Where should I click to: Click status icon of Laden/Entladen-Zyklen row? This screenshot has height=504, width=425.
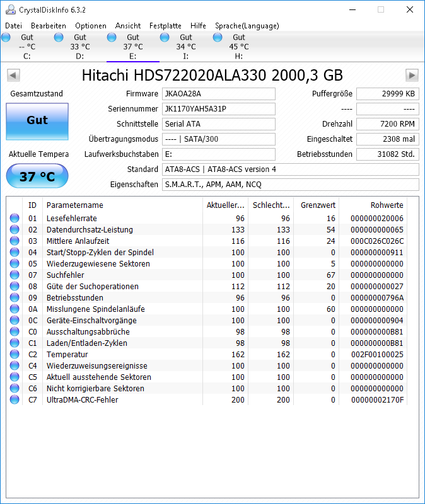pos(15,343)
